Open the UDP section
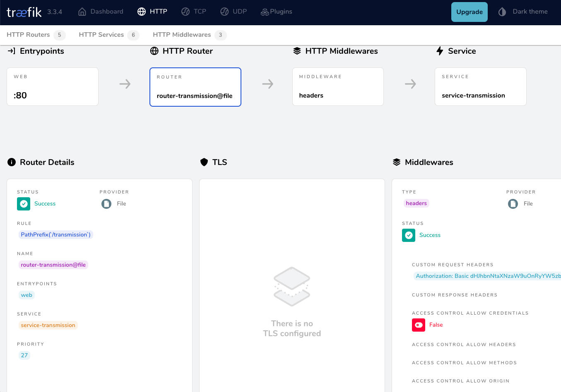561x392 pixels. [234, 12]
